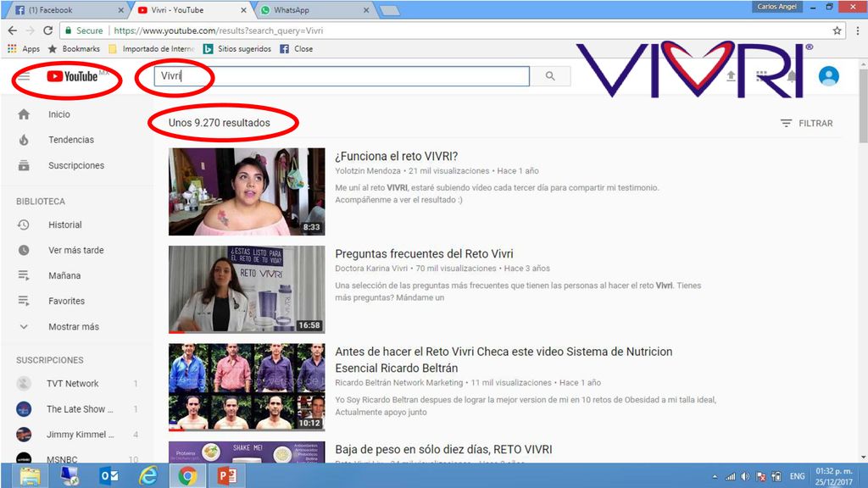Image resolution: width=868 pixels, height=488 pixels.
Task: Click the Favorites playlist icon
Action: click(x=24, y=301)
